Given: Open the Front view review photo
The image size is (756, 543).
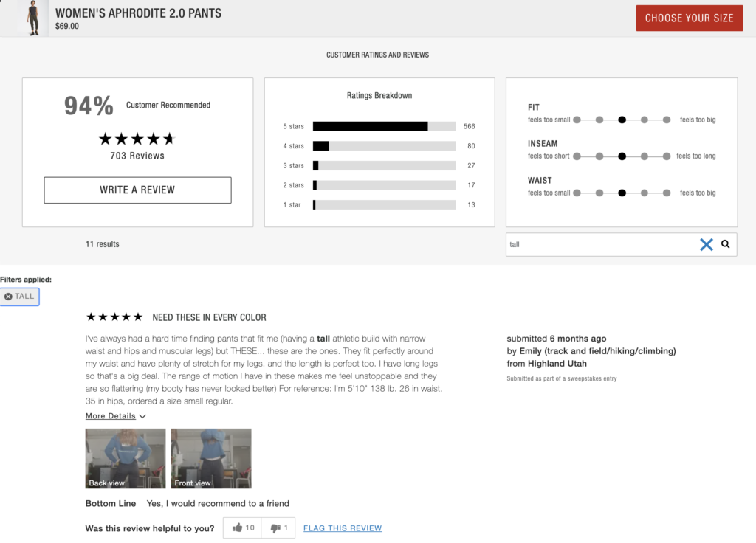Looking at the screenshot, I should [211, 458].
